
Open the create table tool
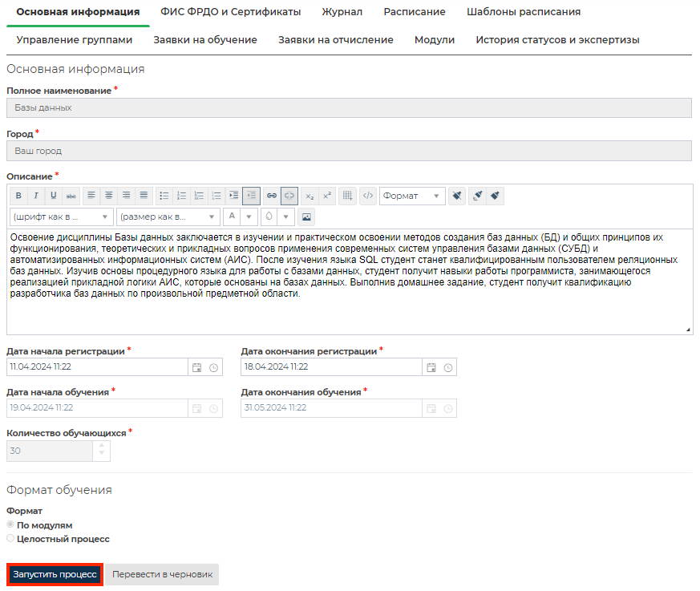click(347, 196)
